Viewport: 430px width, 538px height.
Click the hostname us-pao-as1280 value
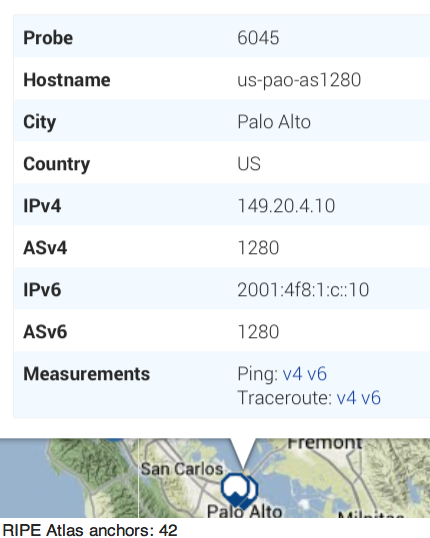coord(299,80)
